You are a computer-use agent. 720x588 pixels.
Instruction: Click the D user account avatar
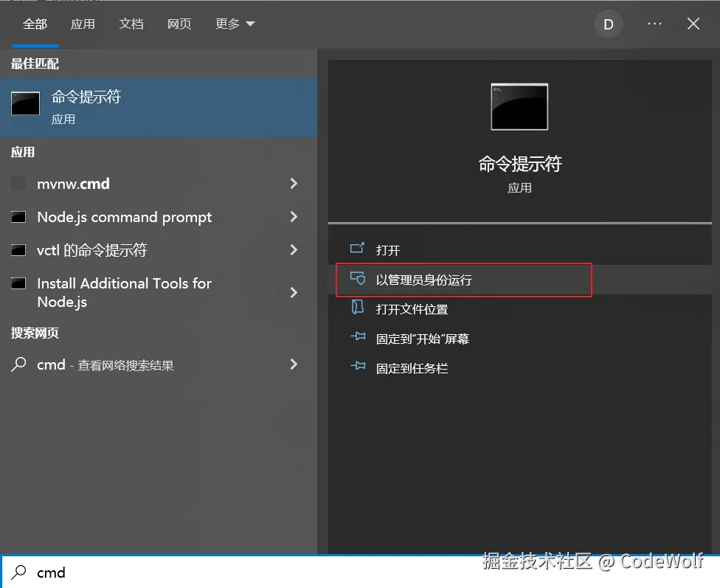(609, 24)
